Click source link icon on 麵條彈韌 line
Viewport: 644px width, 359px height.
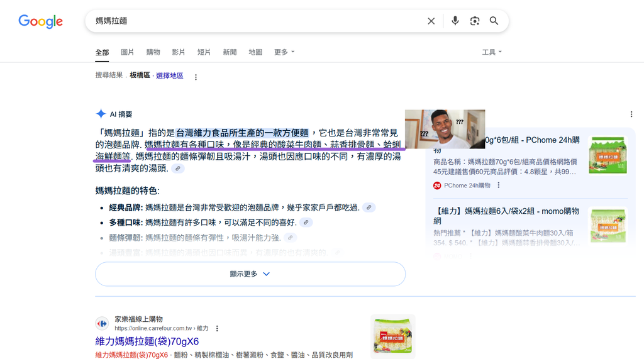click(291, 238)
